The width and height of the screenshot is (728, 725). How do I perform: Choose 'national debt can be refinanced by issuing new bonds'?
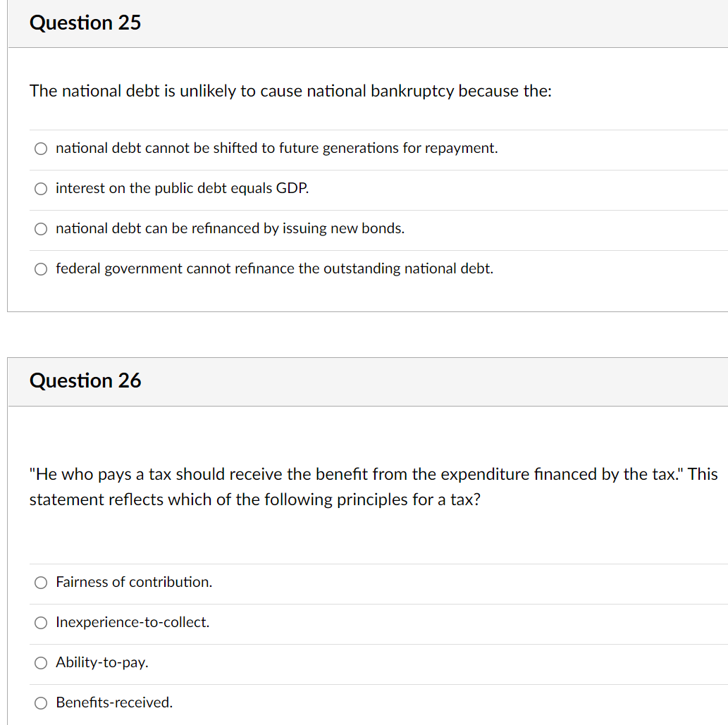click(40, 228)
